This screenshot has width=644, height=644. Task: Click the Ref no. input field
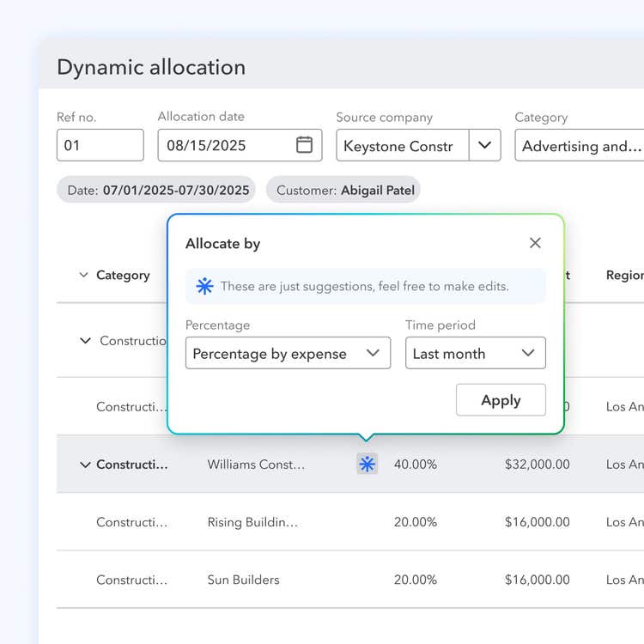coord(100,145)
